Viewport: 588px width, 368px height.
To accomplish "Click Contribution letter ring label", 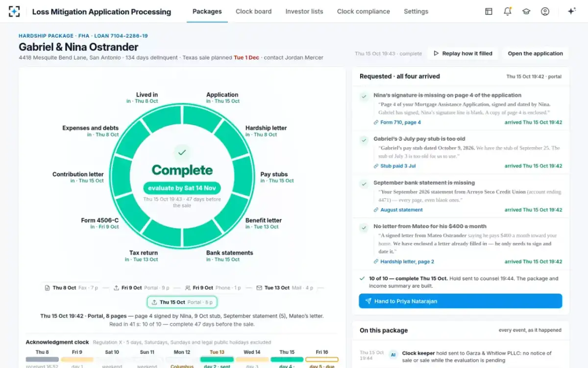I will click(78, 177).
